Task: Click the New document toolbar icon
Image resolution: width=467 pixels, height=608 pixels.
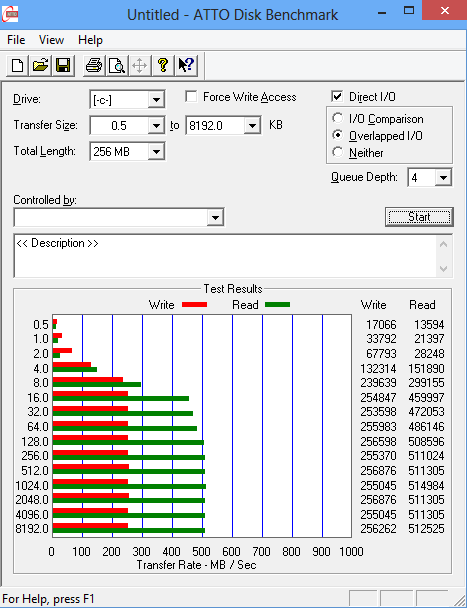Action: [17, 65]
